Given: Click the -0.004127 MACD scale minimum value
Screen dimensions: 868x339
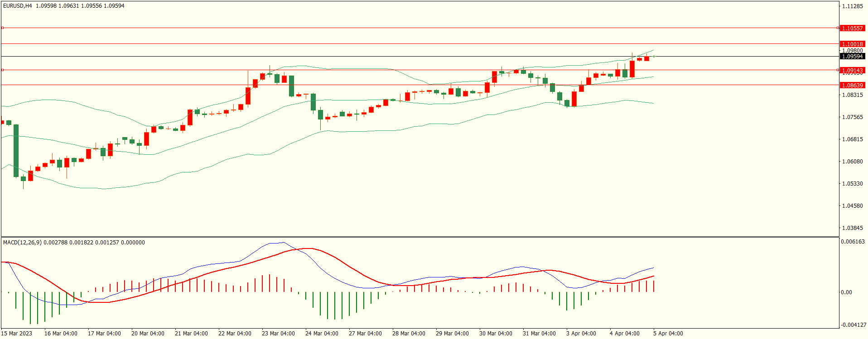Looking at the screenshot, I should [x=854, y=325].
